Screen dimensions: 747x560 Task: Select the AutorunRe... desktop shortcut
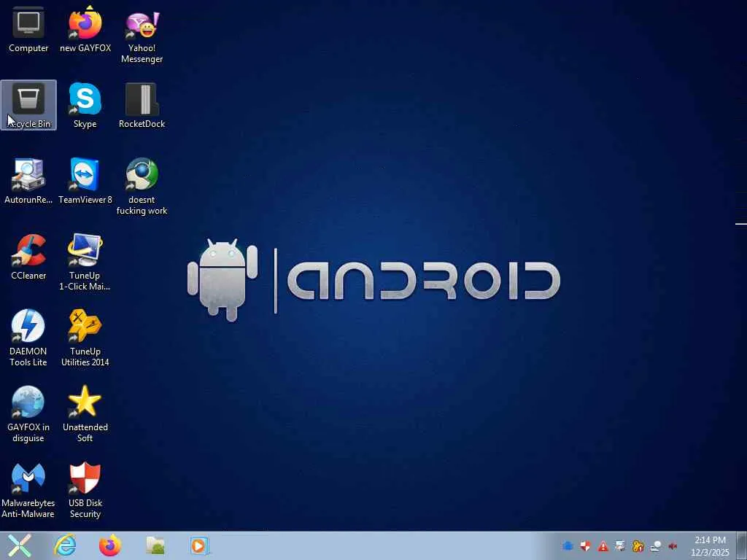point(28,181)
